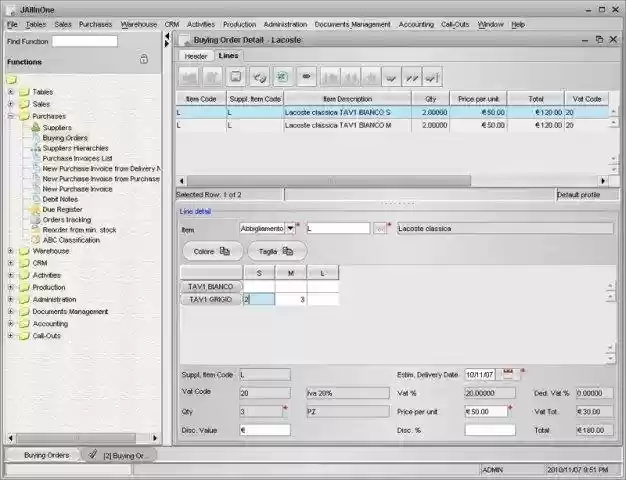This screenshot has height=480, width=626.
Task: Open the Production menu
Action: (x=239, y=24)
